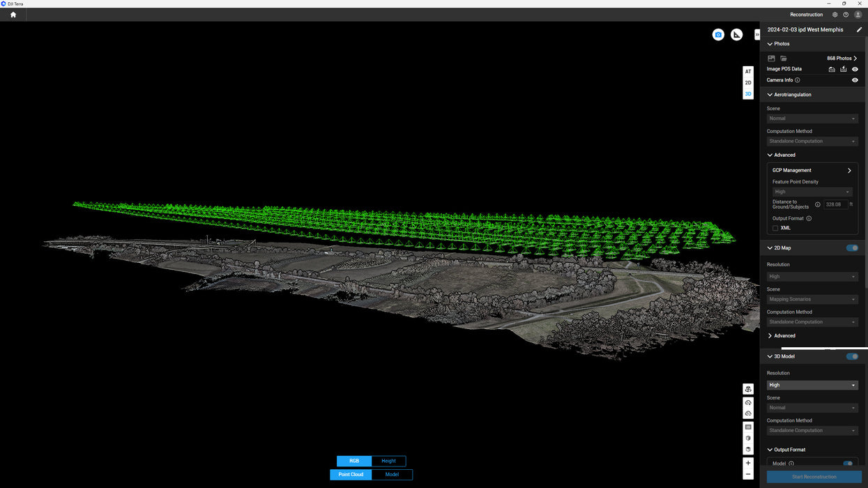
Task: Switch to the 2D view tab
Action: (x=748, y=83)
